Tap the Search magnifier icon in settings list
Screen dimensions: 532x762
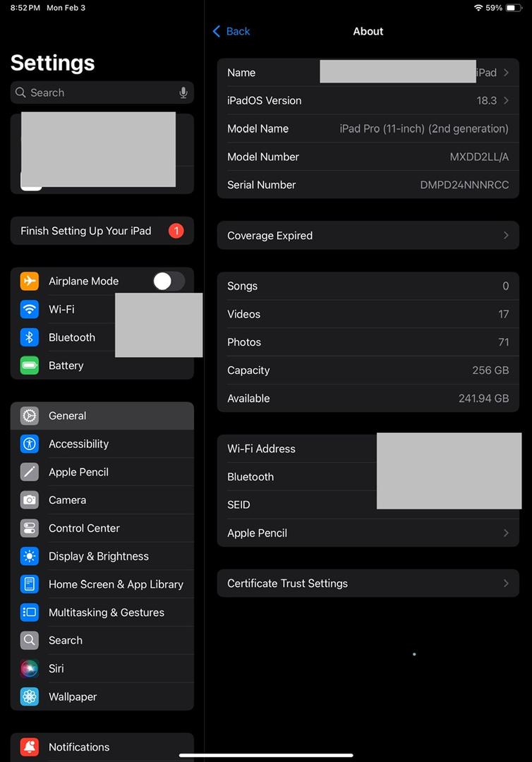coord(30,641)
